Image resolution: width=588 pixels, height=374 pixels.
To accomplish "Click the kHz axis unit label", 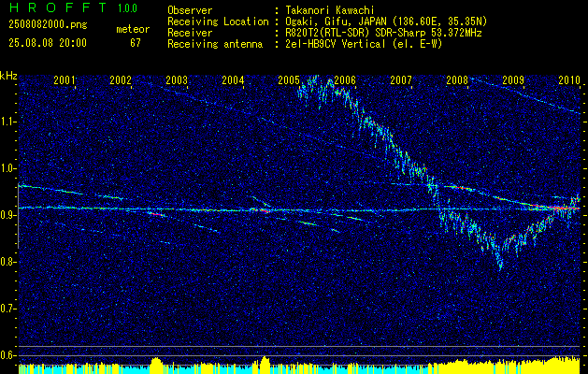I will 8,76.
